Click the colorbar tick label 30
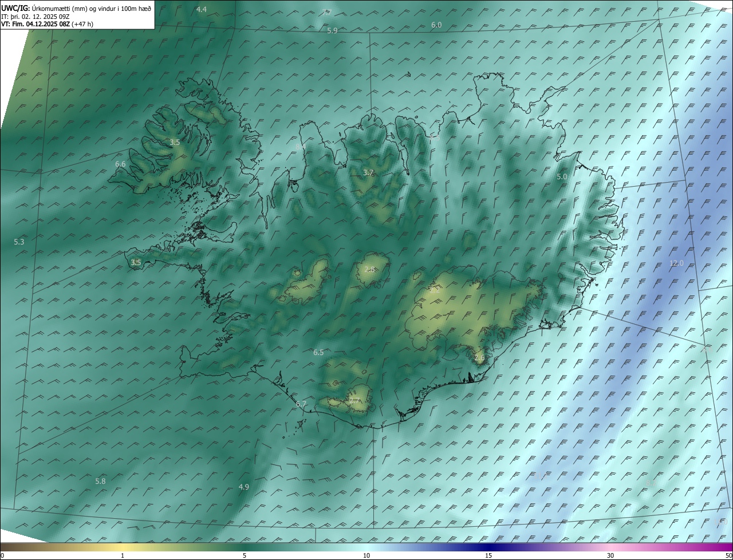This screenshot has height=560, width=733. coord(610,556)
